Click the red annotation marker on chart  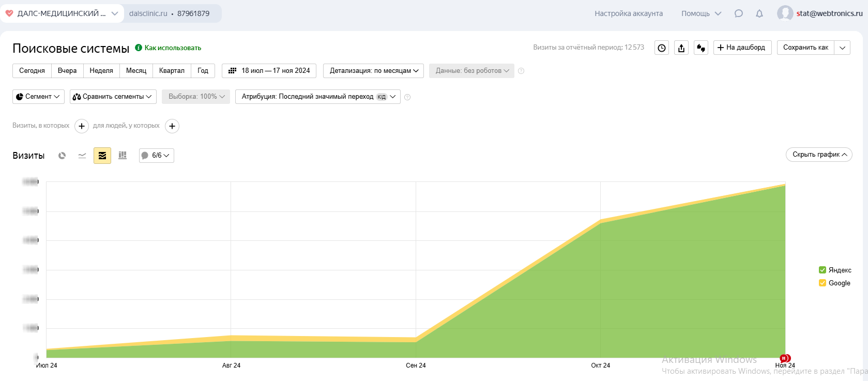[785, 358]
